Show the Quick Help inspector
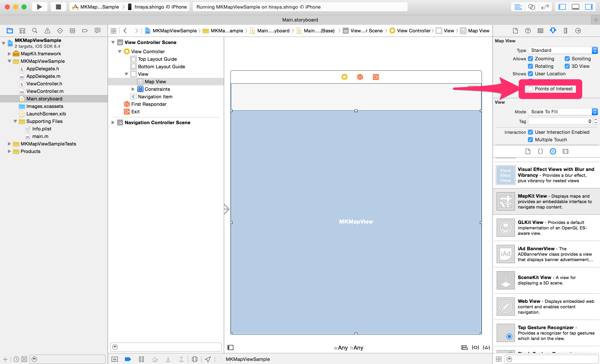Screen dimensions: 600x364 point(528,31)
